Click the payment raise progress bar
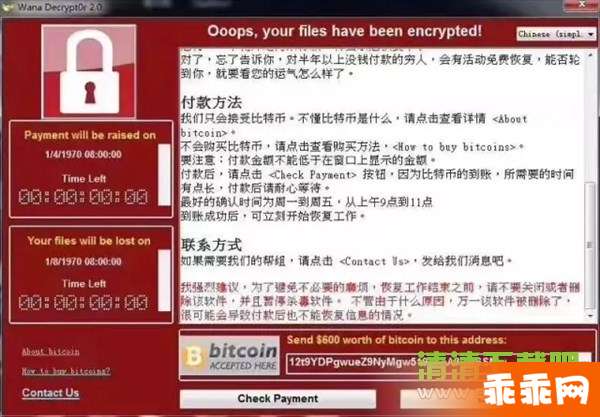 pyautogui.click(x=164, y=174)
